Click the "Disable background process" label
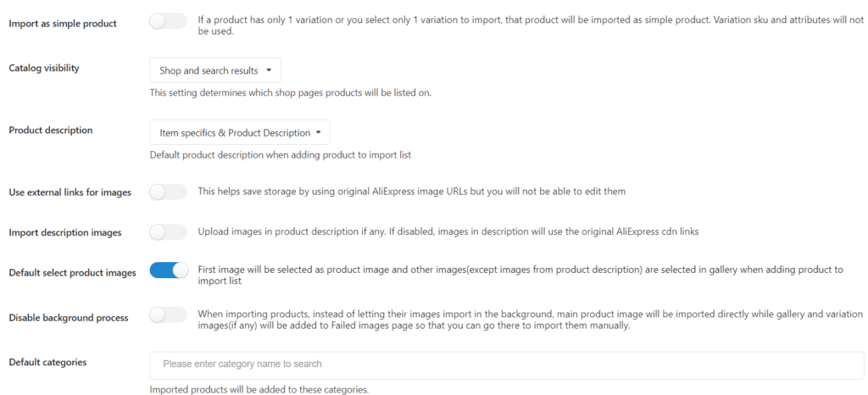868x395 pixels. pos(69,318)
